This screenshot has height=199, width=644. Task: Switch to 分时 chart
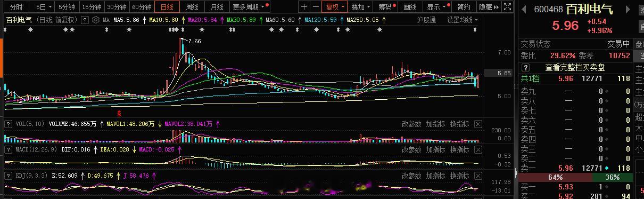point(16,7)
